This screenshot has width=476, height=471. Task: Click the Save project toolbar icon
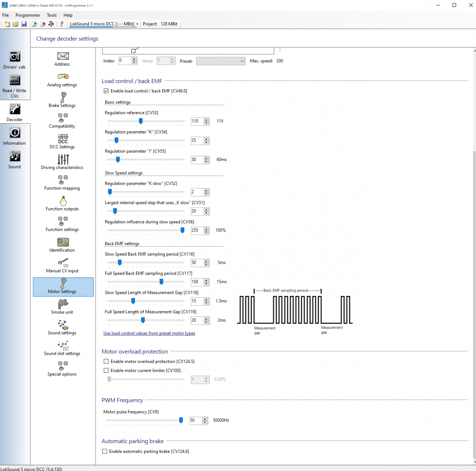coord(24,24)
